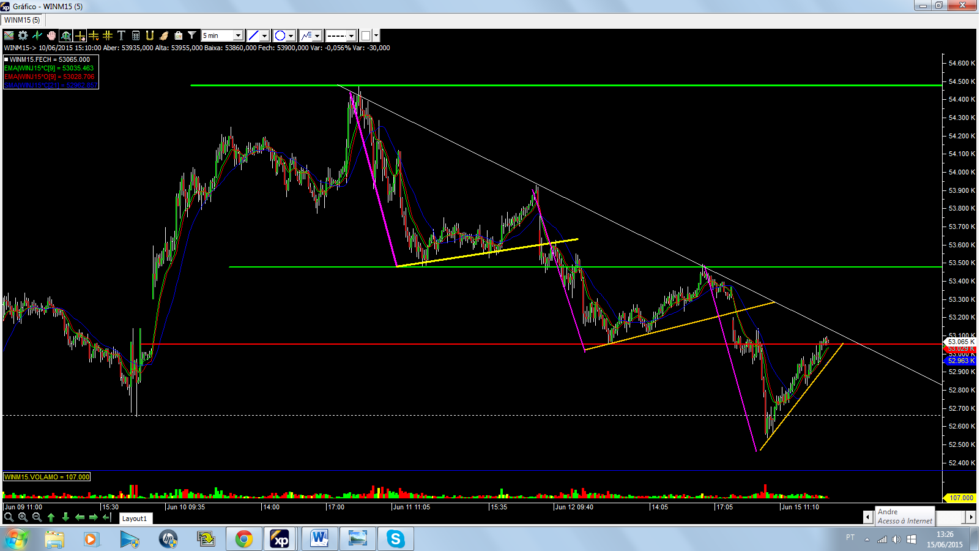This screenshot has width=980, height=551.
Task: Open Microsoft Word from taskbar
Action: click(x=319, y=539)
